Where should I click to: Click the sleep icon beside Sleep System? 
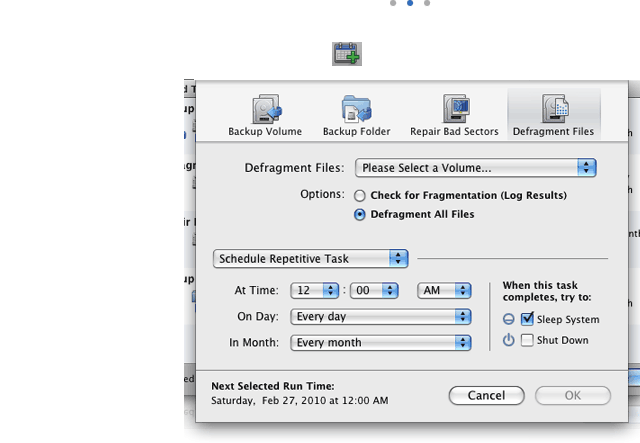pyautogui.click(x=508, y=319)
